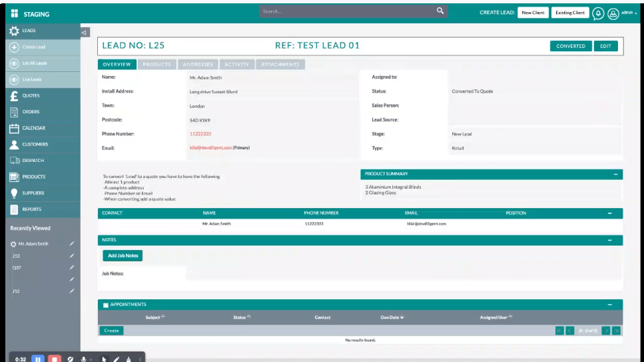This screenshot has height=362, width=644.
Task: Click Add Job Notes button
Action: point(123,256)
